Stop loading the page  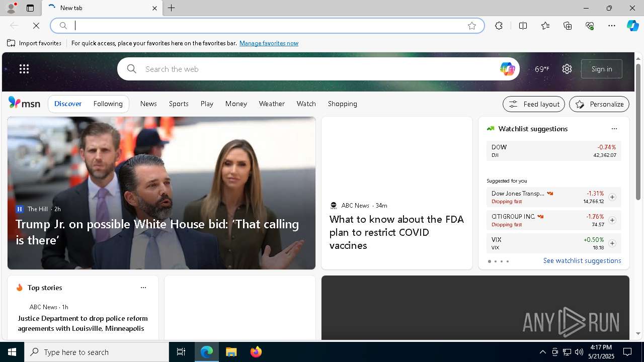tap(36, 26)
